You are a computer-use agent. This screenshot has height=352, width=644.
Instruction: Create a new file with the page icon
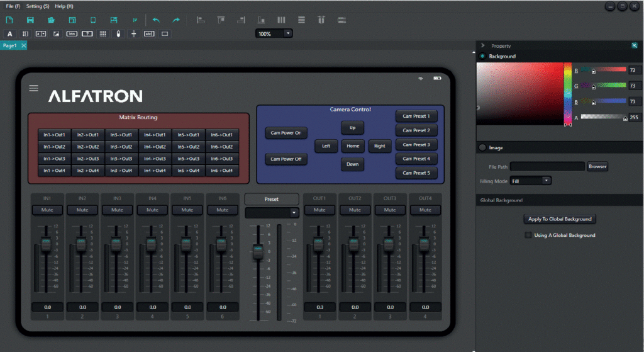(9, 20)
